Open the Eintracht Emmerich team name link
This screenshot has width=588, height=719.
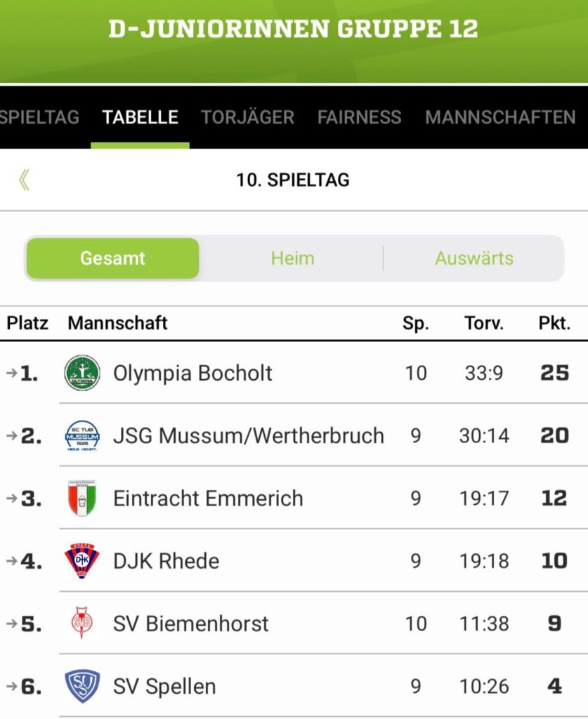pyautogui.click(x=208, y=499)
